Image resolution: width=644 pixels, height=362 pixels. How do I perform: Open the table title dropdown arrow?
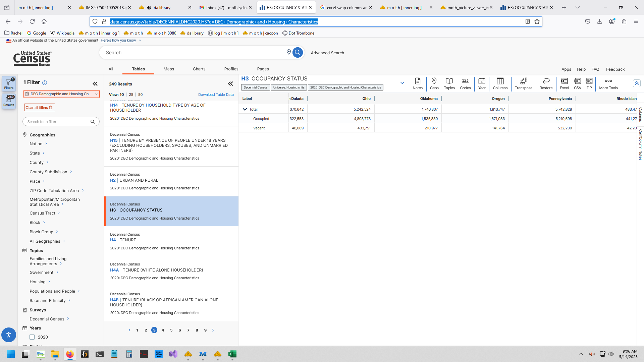click(402, 83)
